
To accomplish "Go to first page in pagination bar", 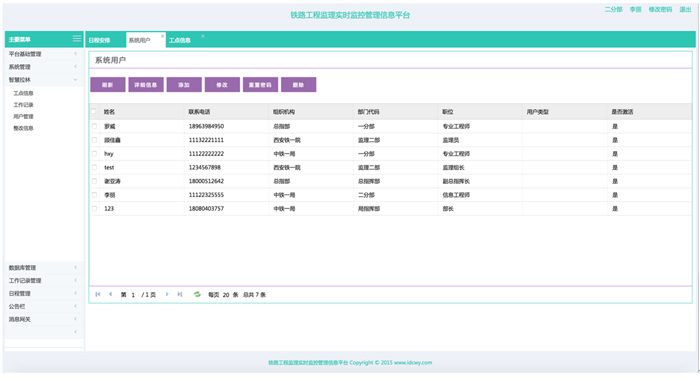I will [x=98, y=294].
